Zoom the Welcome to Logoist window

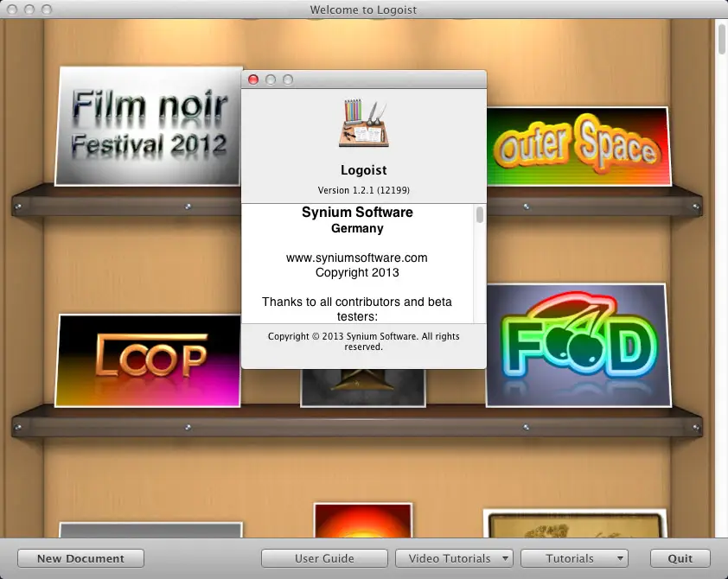47,10
